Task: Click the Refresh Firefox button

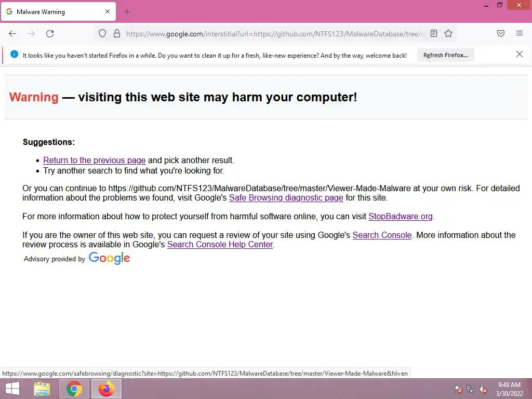Action: pyautogui.click(x=445, y=55)
